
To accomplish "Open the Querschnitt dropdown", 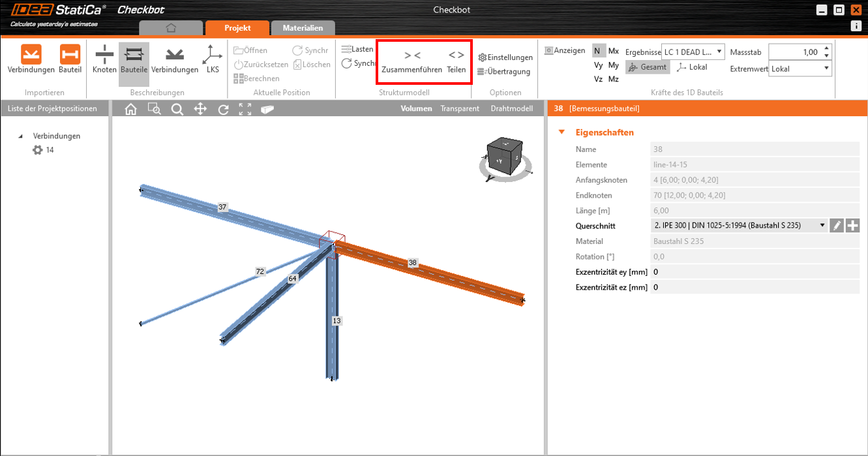I will [x=740, y=226].
